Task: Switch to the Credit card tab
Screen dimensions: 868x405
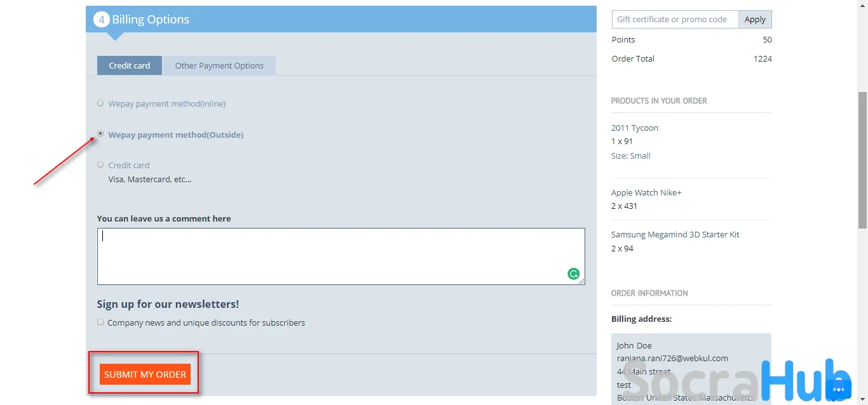Action: click(x=130, y=65)
